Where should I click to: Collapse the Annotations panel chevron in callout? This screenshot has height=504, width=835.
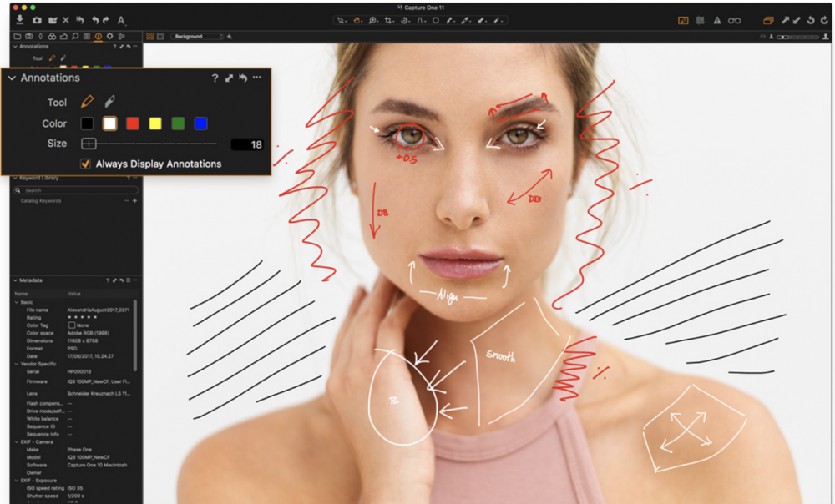(12, 78)
